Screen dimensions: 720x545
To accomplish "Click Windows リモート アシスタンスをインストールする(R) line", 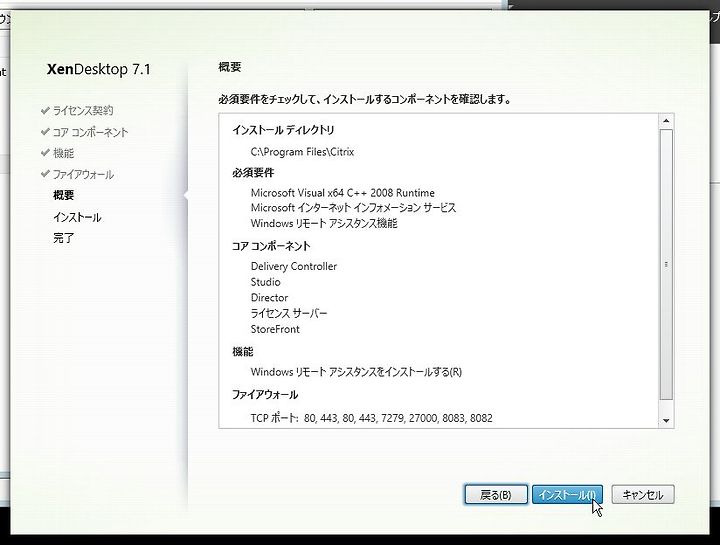I will [x=356, y=372].
